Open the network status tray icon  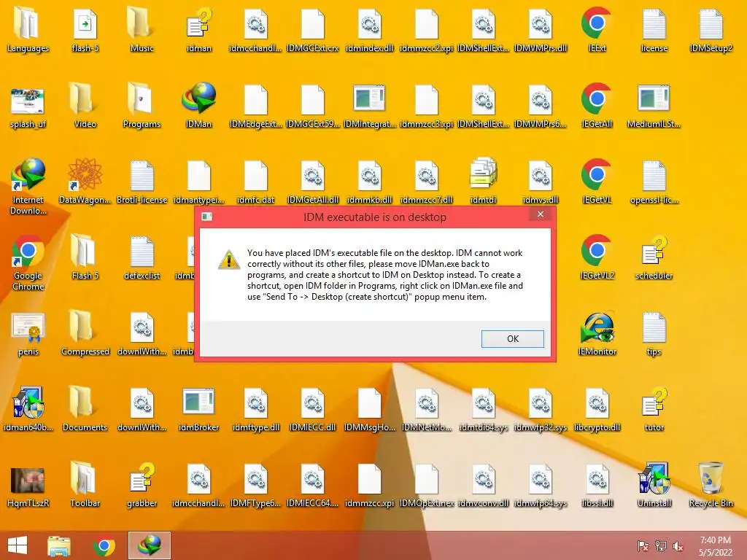pyautogui.click(x=660, y=546)
